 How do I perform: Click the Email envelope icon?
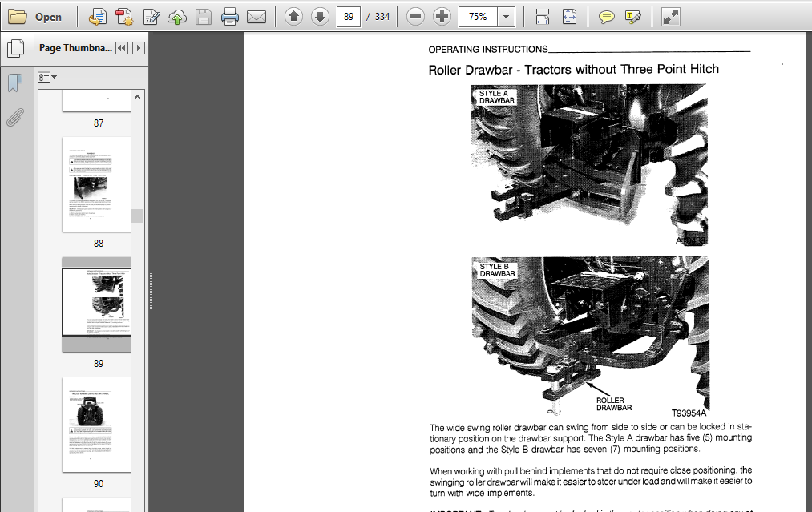coord(257,17)
